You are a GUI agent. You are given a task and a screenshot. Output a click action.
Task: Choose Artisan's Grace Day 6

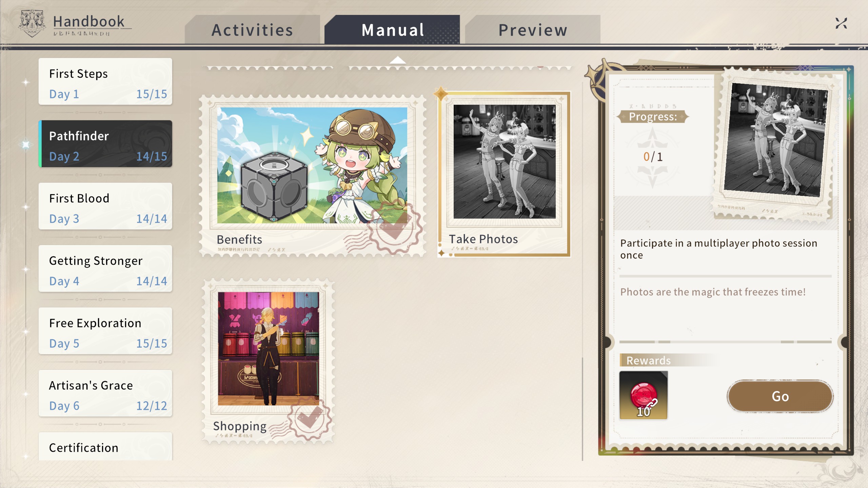[x=105, y=393]
